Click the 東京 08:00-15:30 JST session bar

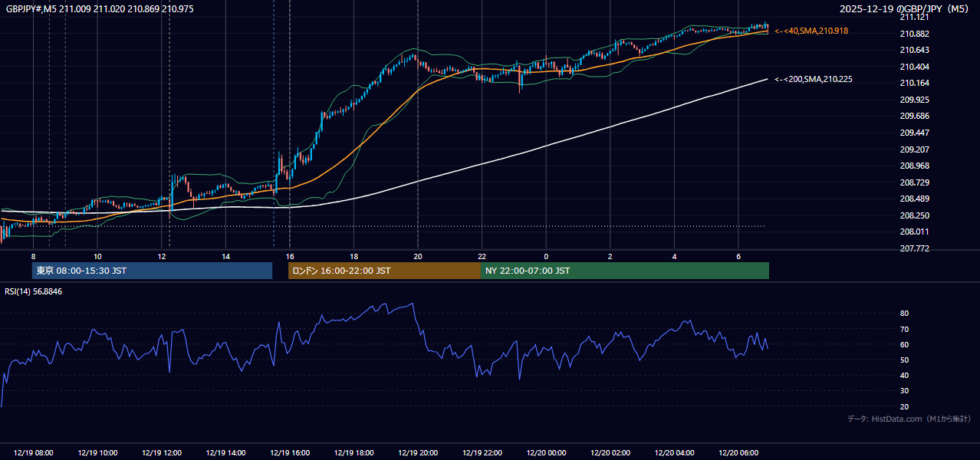click(x=152, y=271)
